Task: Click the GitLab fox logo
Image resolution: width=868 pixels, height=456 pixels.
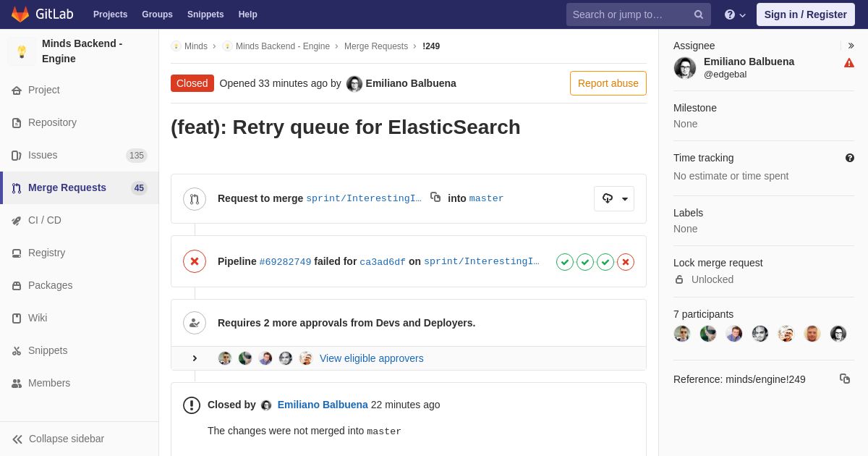Action: [20, 14]
